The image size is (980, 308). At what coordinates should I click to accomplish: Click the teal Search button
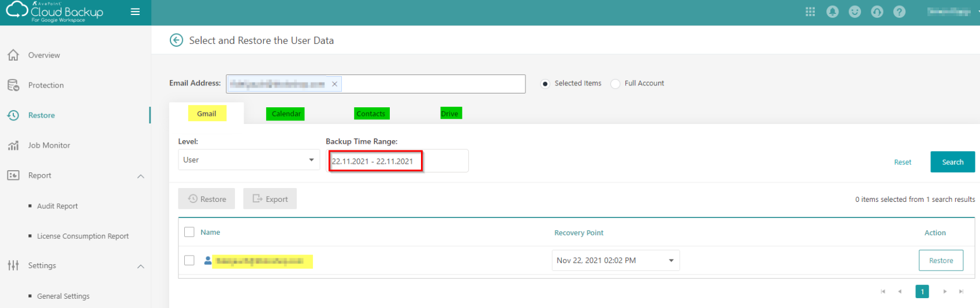(x=952, y=162)
